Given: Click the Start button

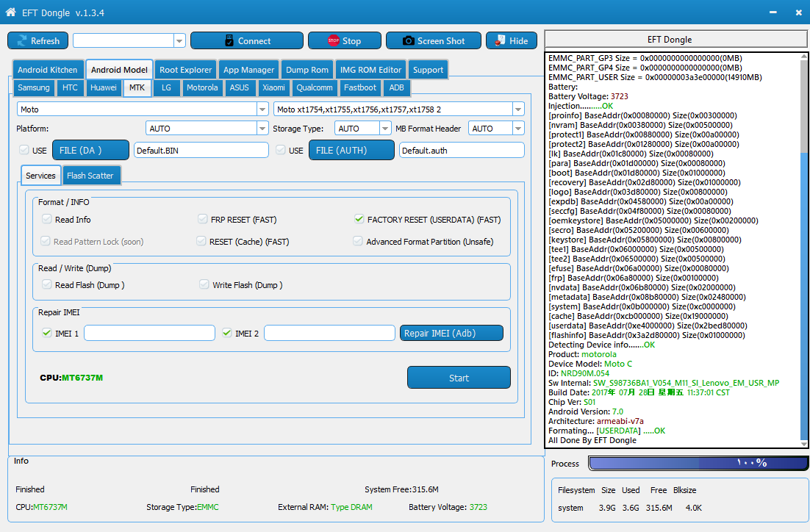Looking at the screenshot, I should pos(459,378).
